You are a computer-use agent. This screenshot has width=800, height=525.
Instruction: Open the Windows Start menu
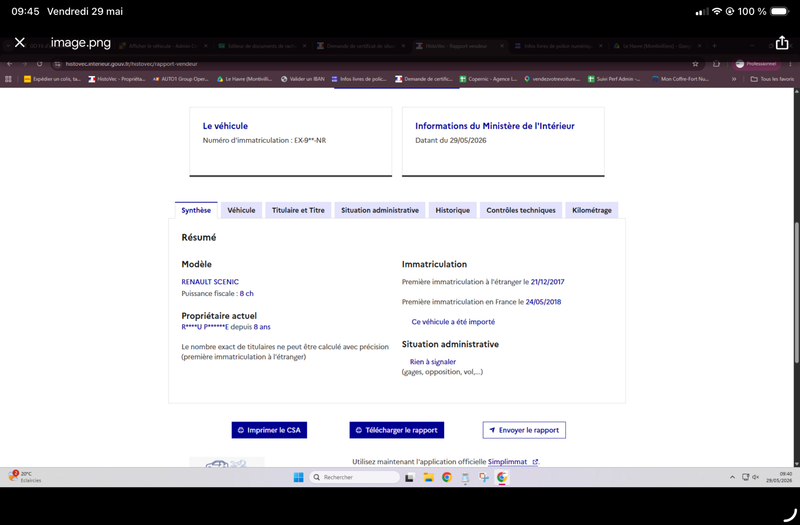pyautogui.click(x=298, y=477)
